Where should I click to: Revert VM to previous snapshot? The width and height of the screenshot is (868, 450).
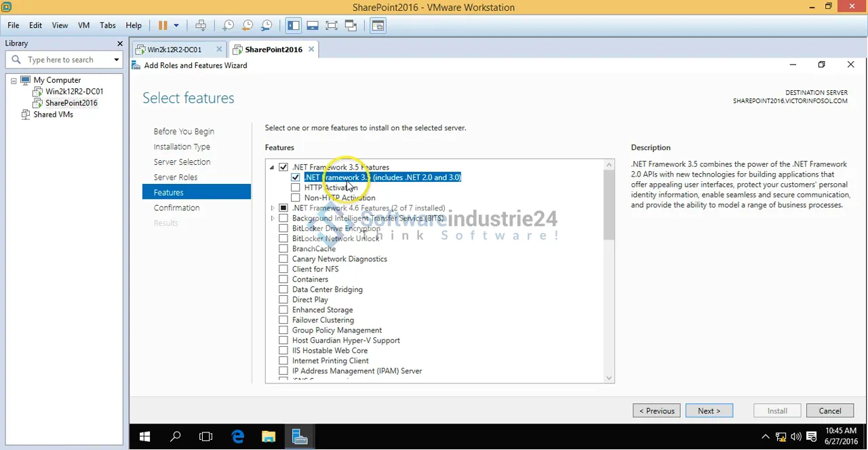(x=248, y=25)
